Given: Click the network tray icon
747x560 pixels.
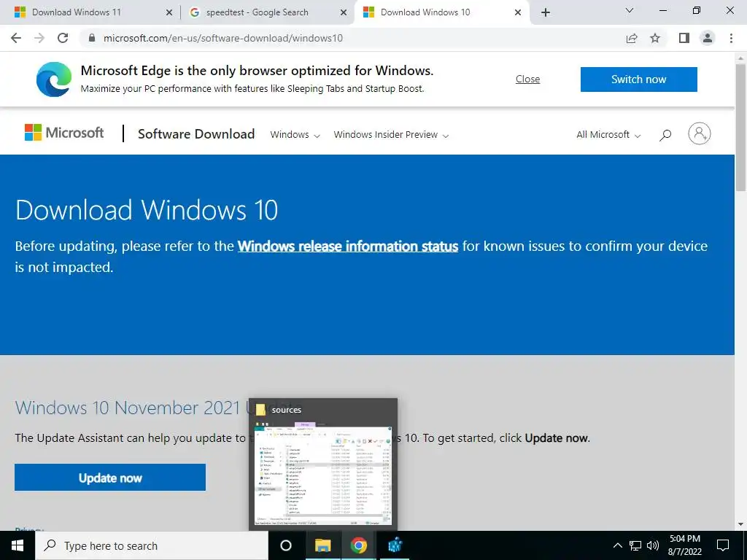Looking at the screenshot, I should coord(635,545).
